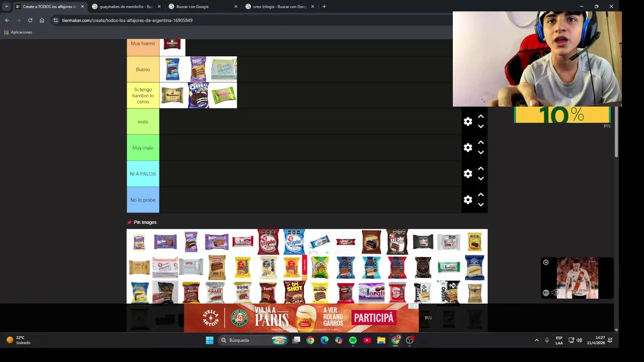Move the No lo probe row up
The width and height of the screenshot is (644, 362).
click(480, 195)
